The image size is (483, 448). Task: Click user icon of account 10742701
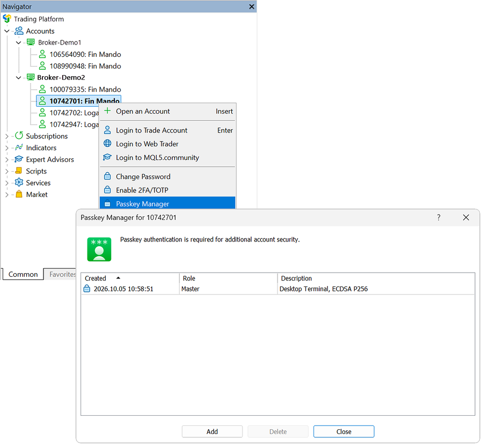click(x=42, y=101)
